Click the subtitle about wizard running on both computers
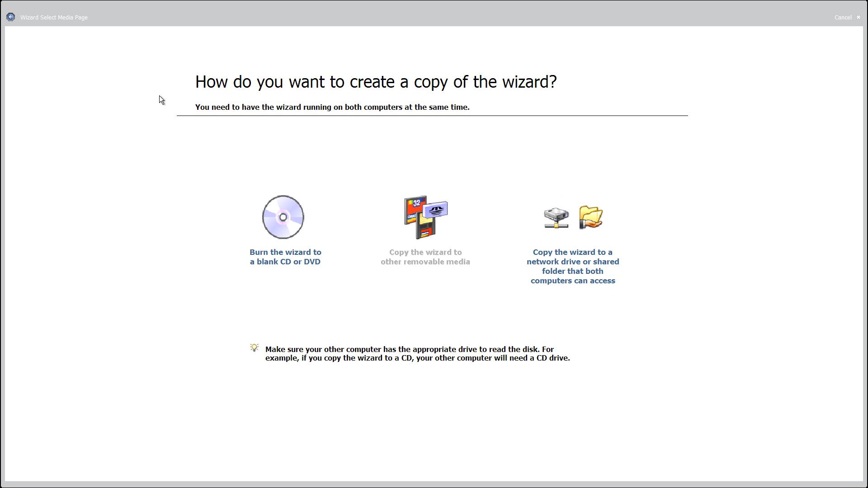 [332, 107]
